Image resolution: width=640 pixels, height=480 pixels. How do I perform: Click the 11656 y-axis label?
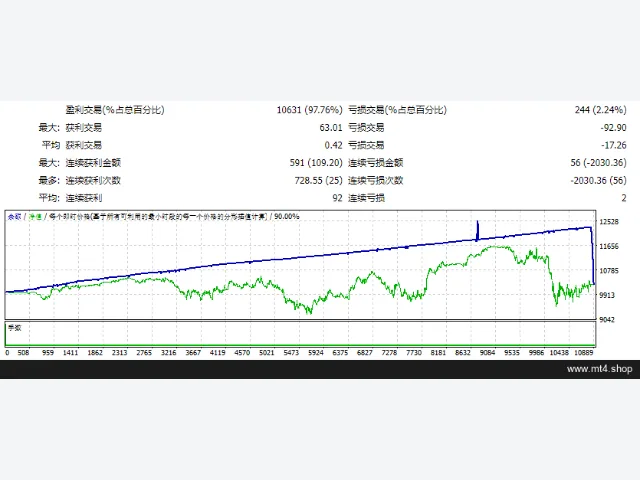pyautogui.click(x=609, y=246)
